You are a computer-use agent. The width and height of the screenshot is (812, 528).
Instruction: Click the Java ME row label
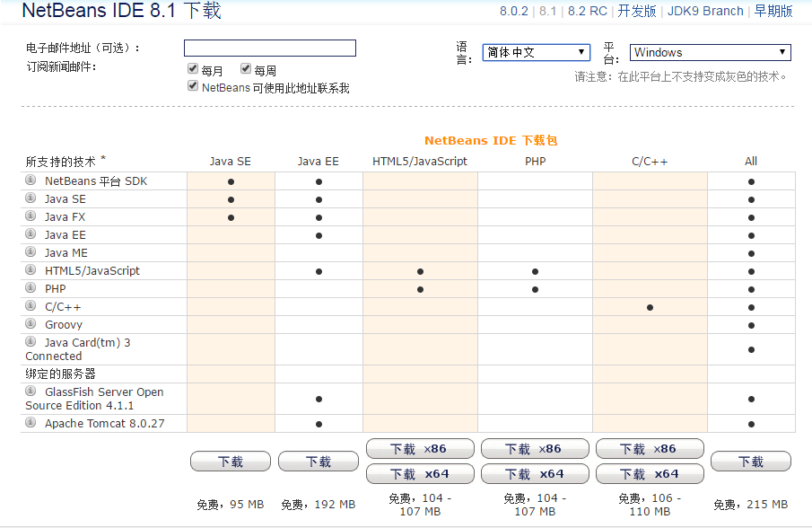(65, 253)
